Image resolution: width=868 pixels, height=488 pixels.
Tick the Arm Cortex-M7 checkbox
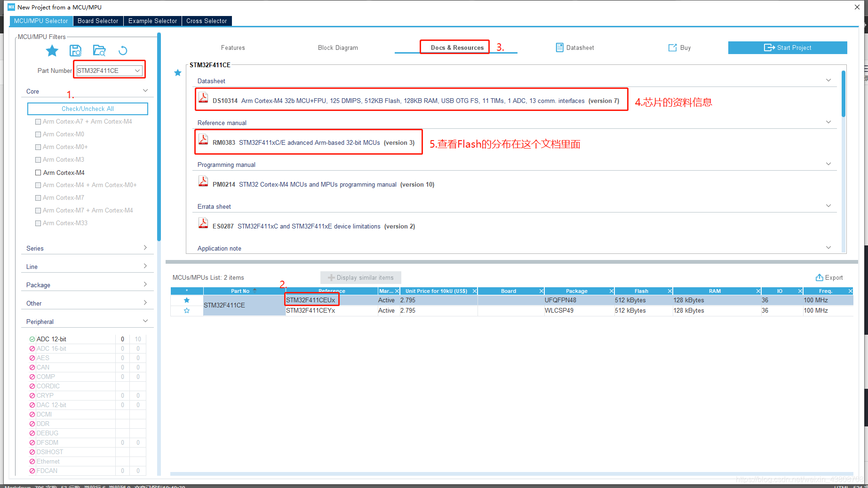point(38,197)
